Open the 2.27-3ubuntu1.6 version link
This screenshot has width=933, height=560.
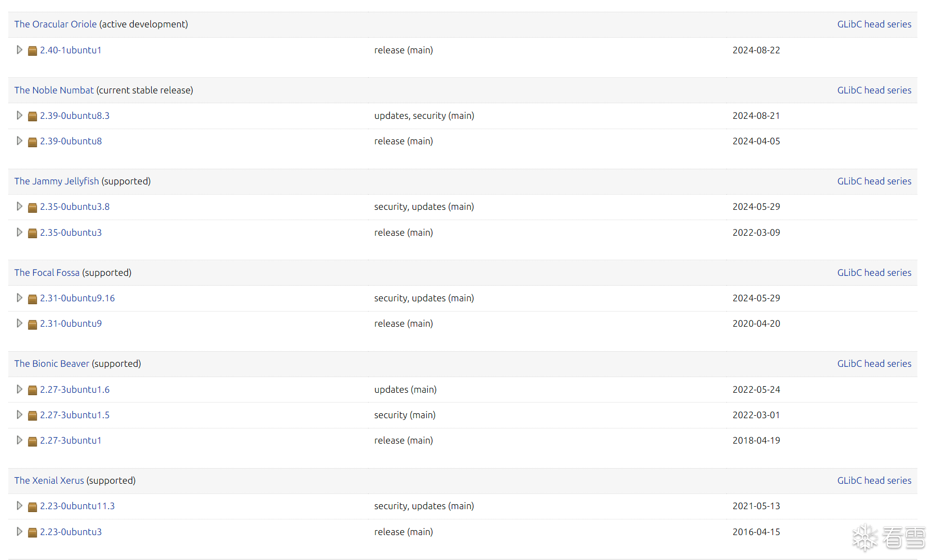(74, 389)
